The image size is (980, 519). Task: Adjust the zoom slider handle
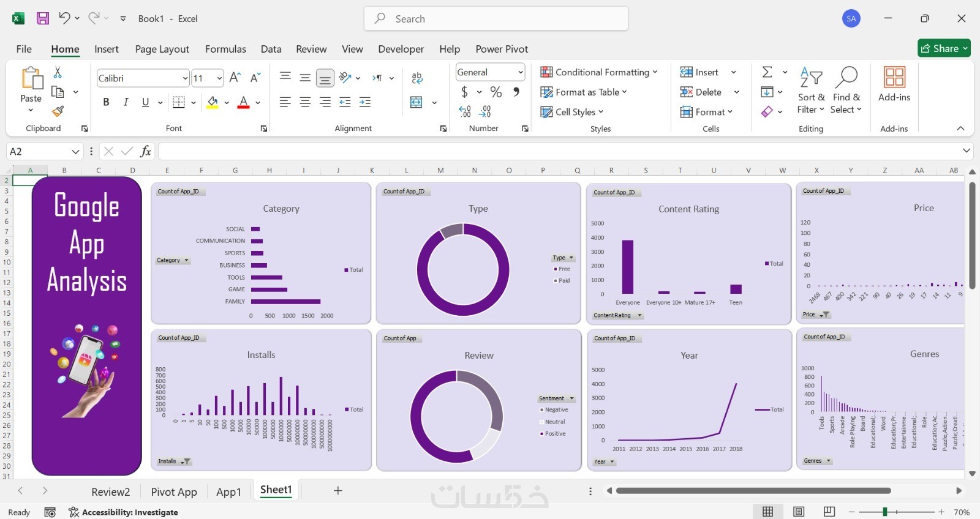pyautogui.click(x=884, y=512)
